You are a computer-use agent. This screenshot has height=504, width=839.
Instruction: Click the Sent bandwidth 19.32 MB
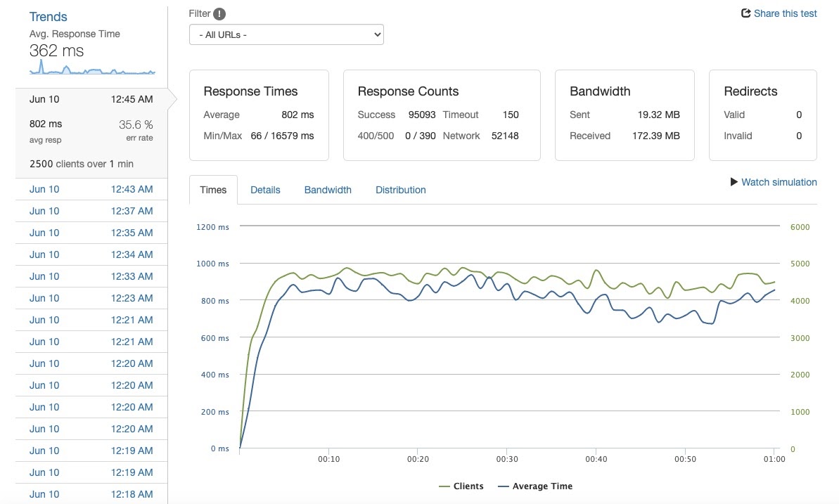(659, 115)
